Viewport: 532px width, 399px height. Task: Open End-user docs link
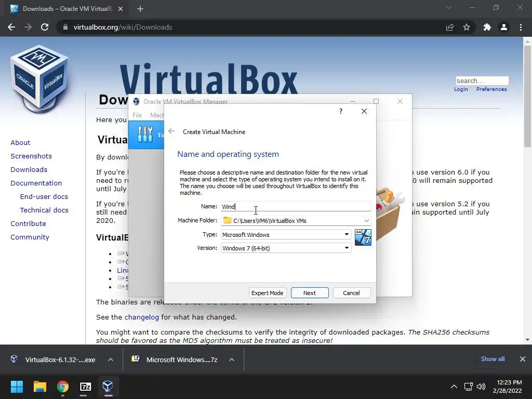(44, 196)
